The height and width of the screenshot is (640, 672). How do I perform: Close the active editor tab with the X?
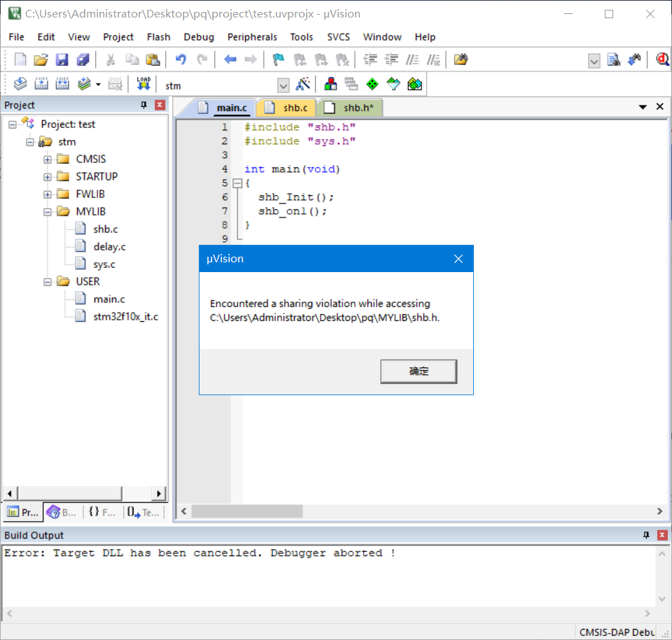click(x=660, y=106)
